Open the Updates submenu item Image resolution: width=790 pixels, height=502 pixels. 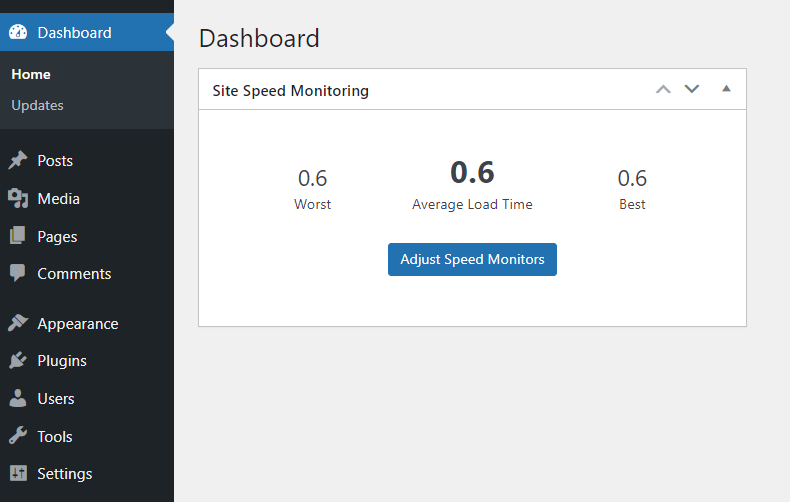tap(37, 105)
